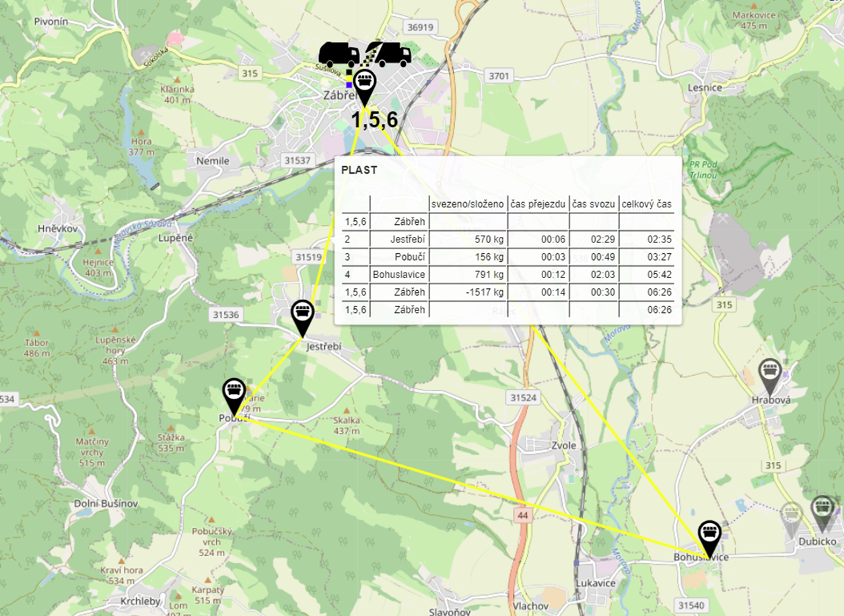Click the small blue square near Zábřeh
Viewport: 844px width, 616px height.
tap(349, 85)
